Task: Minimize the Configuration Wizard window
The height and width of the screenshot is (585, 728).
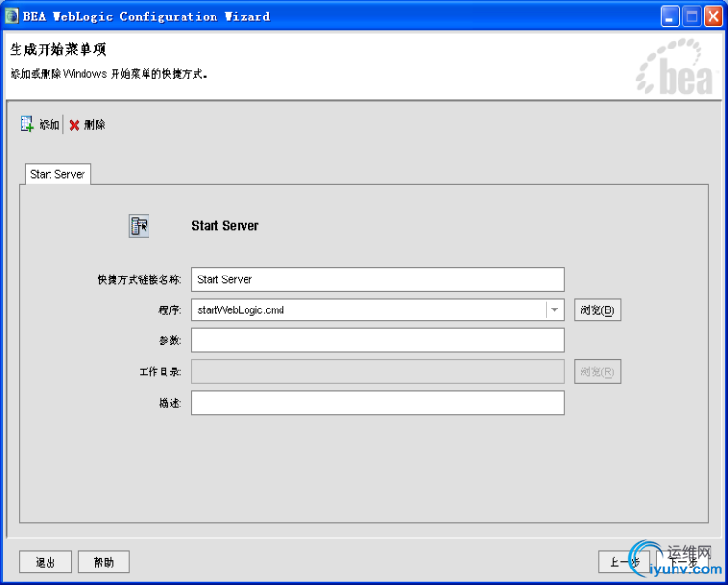Action: coord(670,16)
